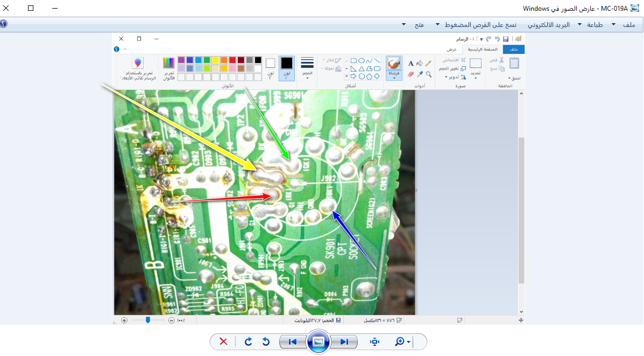Click the Paint vertical scrollbar
The height and width of the screenshot is (356, 644).
pos(521,211)
